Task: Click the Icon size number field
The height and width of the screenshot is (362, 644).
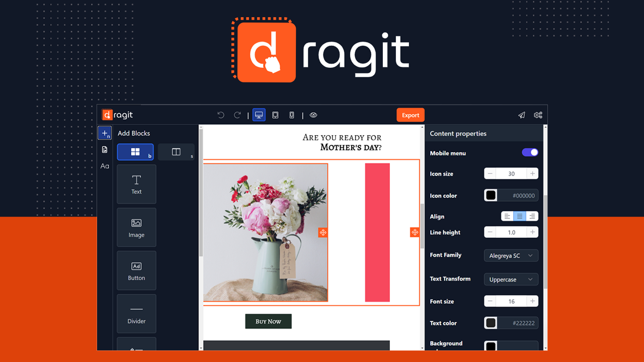Action: [511, 173]
